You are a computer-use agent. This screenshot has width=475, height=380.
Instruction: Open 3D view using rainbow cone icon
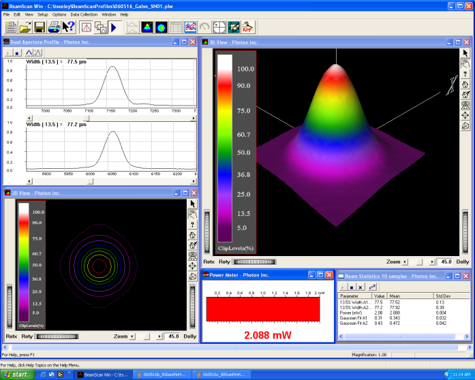click(x=147, y=27)
